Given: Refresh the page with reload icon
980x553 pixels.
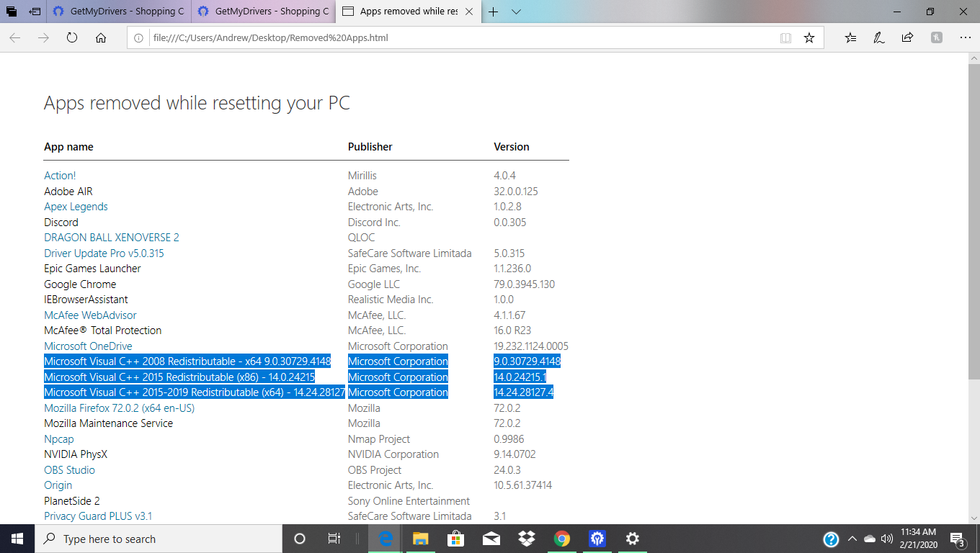Looking at the screenshot, I should [x=72, y=37].
